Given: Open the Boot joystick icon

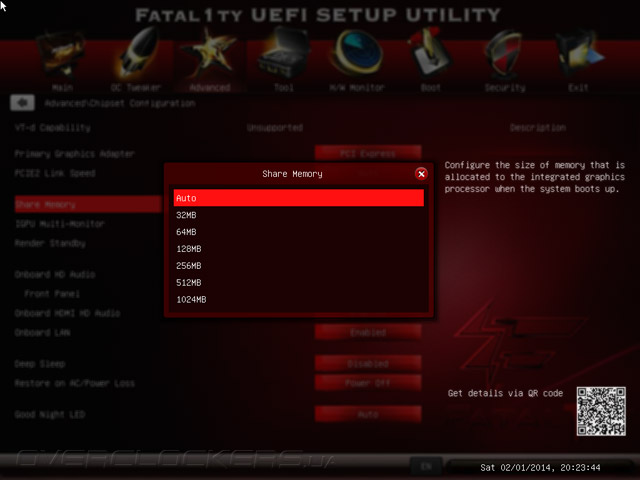Looking at the screenshot, I should pyautogui.click(x=430, y=53).
